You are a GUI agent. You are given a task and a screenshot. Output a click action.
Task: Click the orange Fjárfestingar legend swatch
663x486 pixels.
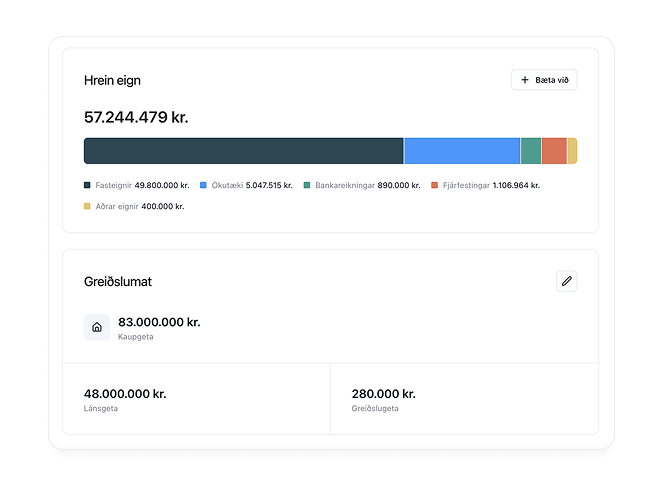click(434, 185)
